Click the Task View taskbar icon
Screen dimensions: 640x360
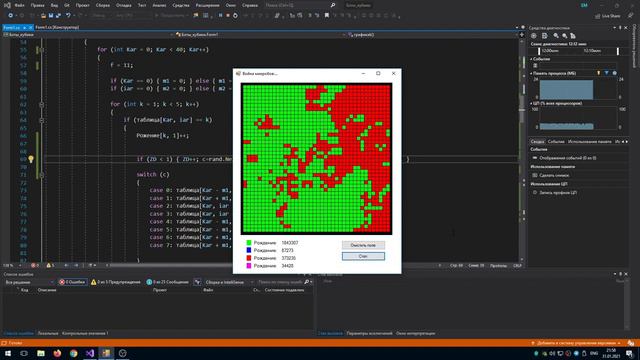[24, 353]
